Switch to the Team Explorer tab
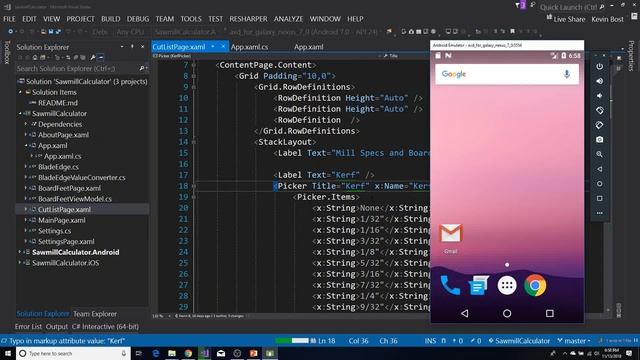Image resolution: width=640 pixels, height=360 pixels. coord(95,314)
